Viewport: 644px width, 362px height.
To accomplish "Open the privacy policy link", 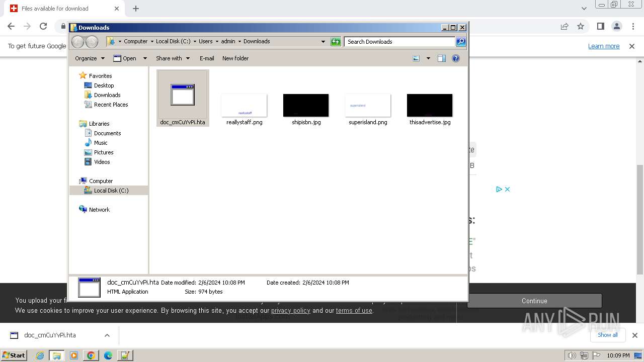I will pyautogui.click(x=291, y=311).
